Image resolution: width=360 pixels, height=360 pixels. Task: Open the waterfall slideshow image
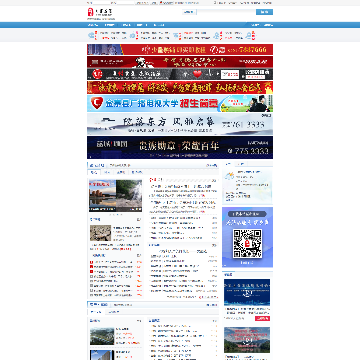(x=129, y=196)
